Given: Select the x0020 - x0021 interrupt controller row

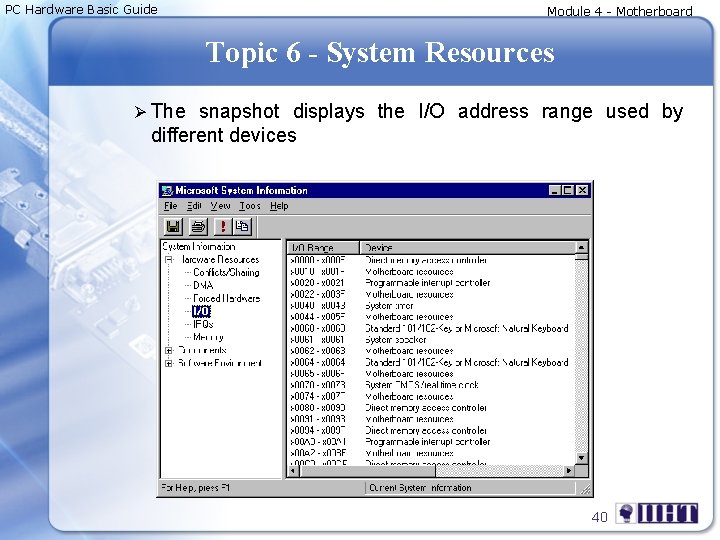Looking at the screenshot, I should tap(431, 283).
